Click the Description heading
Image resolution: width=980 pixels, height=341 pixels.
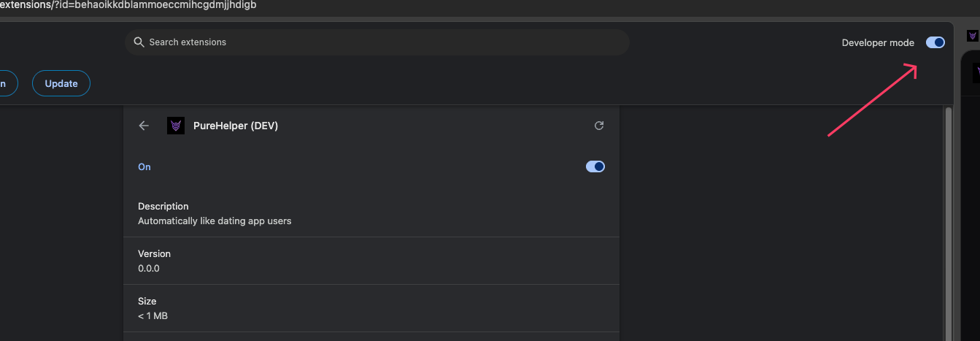tap(163, 206)
